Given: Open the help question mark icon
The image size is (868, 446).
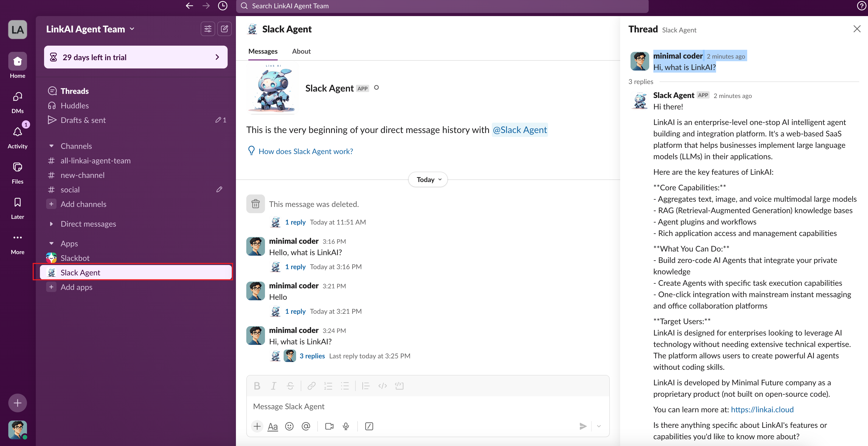Looking at the screenshot, I should pyautogui.click(x=862, y=6).
